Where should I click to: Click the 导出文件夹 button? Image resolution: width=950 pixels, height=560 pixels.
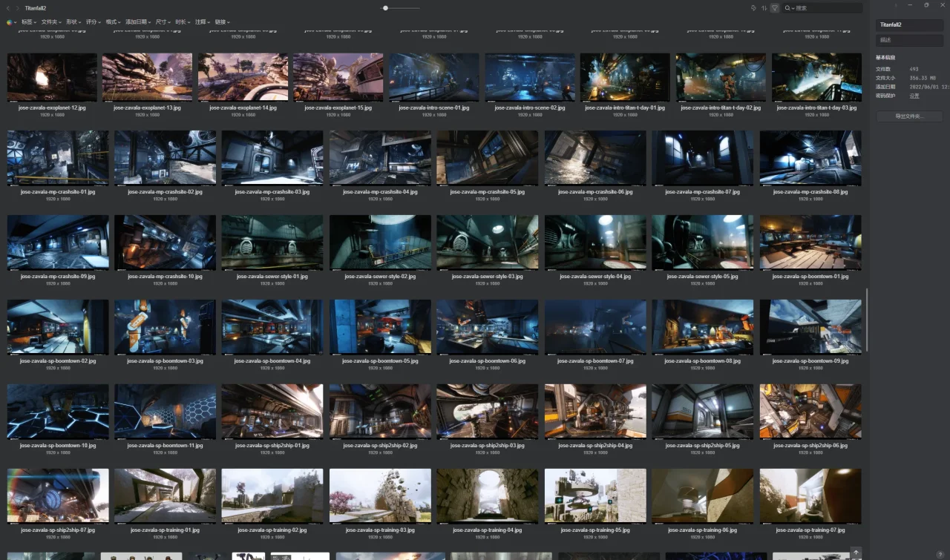(909, 116)
